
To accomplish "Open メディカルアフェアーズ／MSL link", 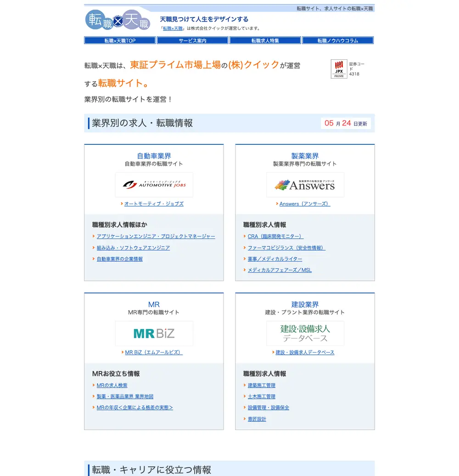I will (x=280, y=270).
